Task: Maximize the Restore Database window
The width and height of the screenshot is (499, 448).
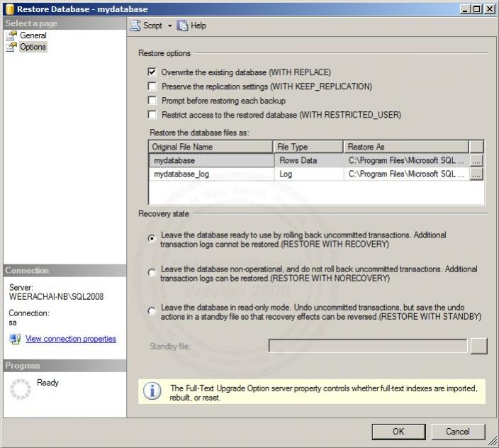Action: [477, 9]
